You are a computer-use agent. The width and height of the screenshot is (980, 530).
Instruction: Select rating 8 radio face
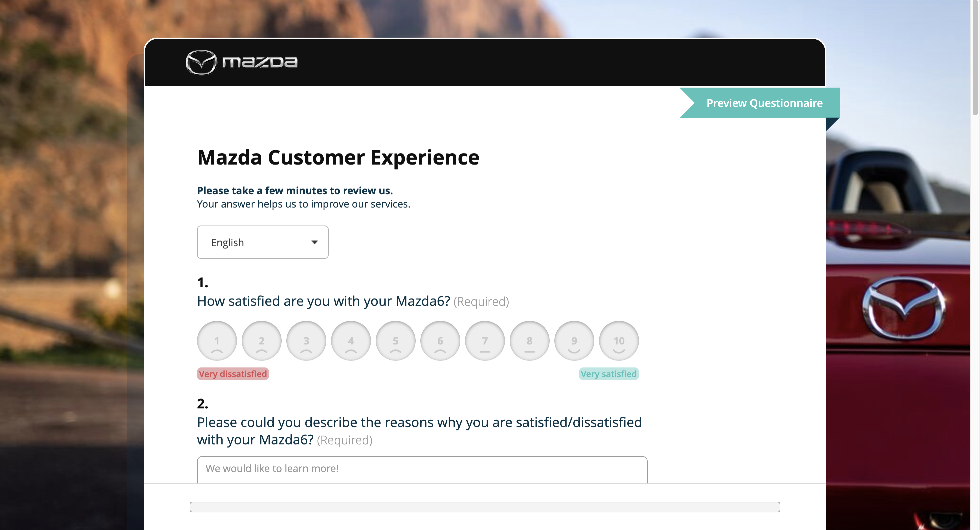(x=530, y=341)
